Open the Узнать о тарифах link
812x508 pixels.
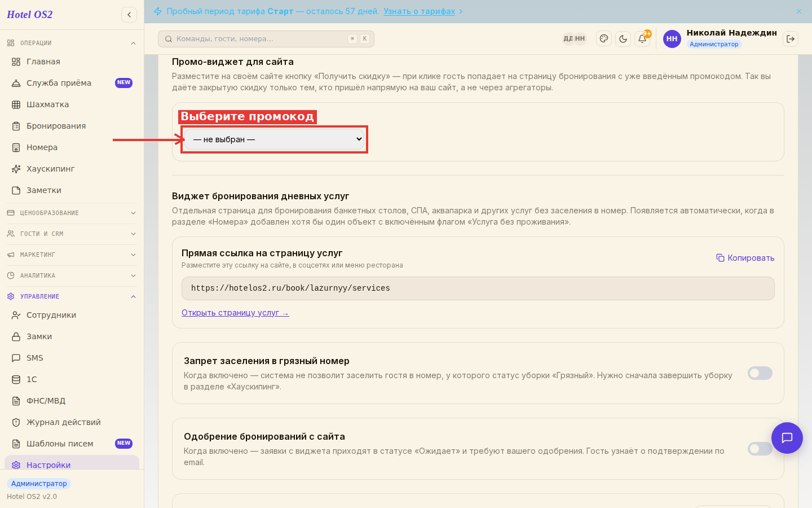(419, 11)
